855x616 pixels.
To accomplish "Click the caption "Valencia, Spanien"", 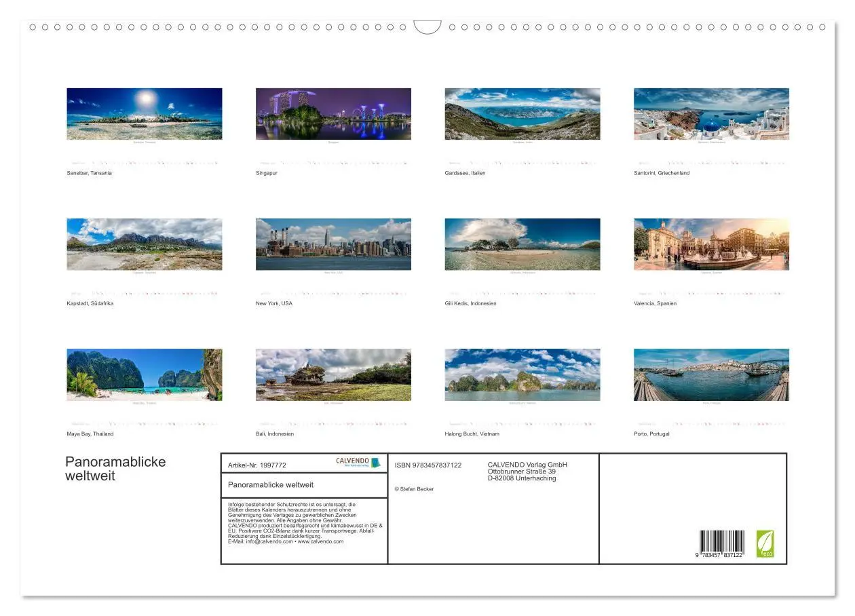I will [655, 303].
